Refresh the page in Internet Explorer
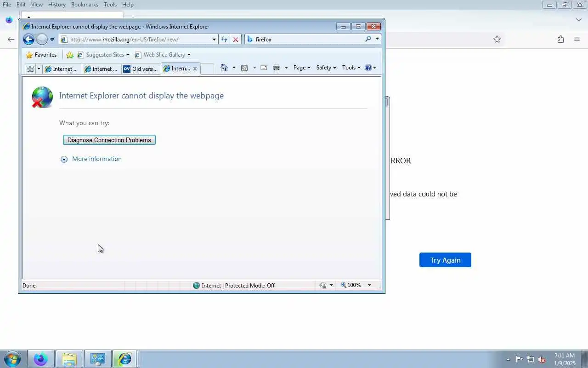This screenshot has width=588, height=368. 224,40
